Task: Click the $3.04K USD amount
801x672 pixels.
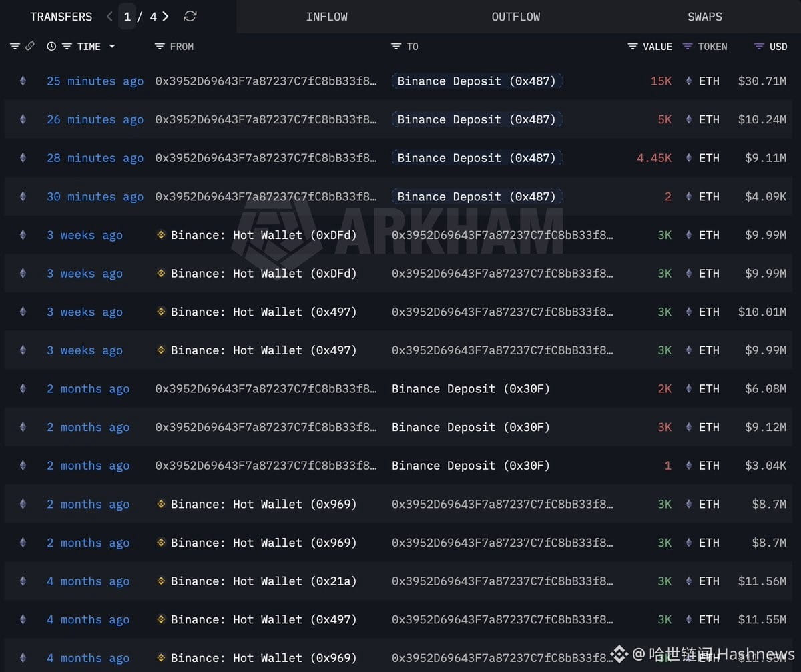Action: click(766, 466)
